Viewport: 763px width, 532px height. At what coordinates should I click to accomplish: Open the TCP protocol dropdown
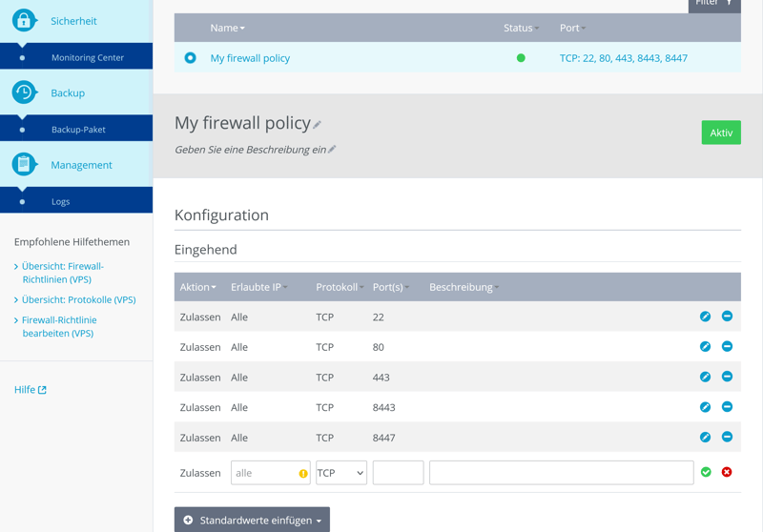point(341,473)
